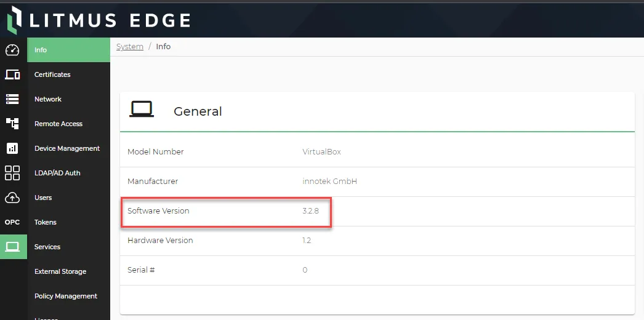
Task: Click the dashboard speedometer icon
Action: tap(12, 50)
